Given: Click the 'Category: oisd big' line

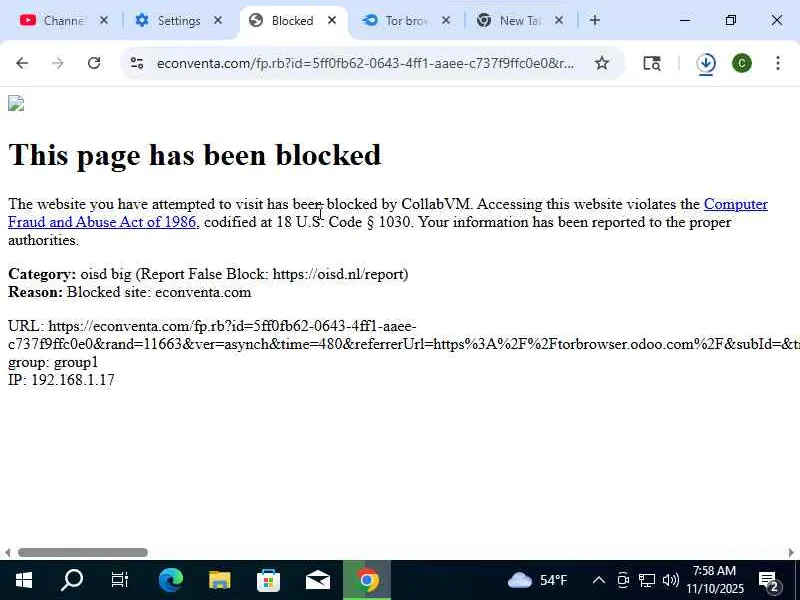Looking at the screenshot, I should (x=208, y=274).
